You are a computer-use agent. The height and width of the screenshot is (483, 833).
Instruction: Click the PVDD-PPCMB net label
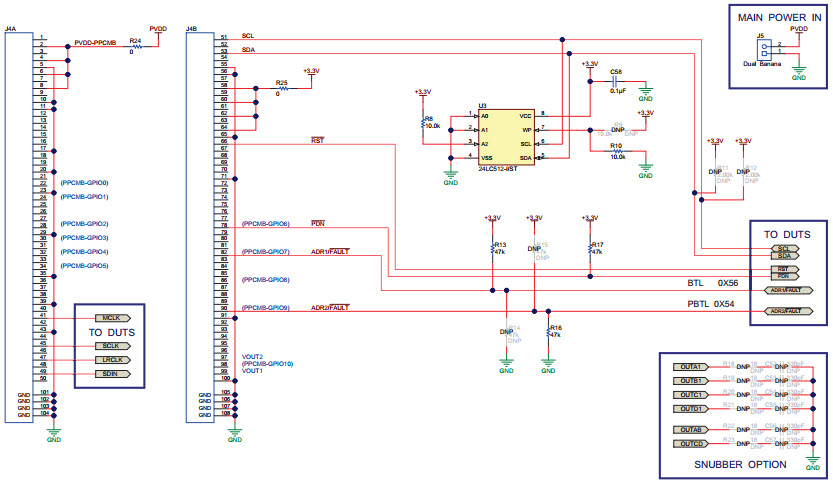96,44
